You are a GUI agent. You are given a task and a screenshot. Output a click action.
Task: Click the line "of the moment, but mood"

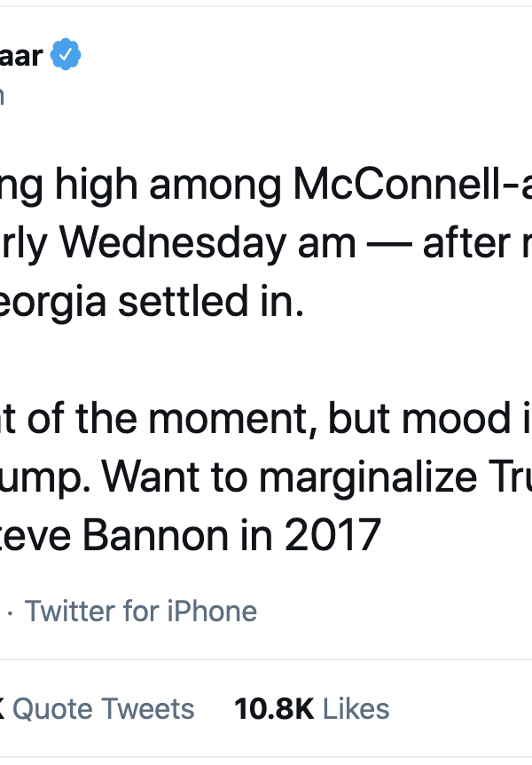pos(266,419)
